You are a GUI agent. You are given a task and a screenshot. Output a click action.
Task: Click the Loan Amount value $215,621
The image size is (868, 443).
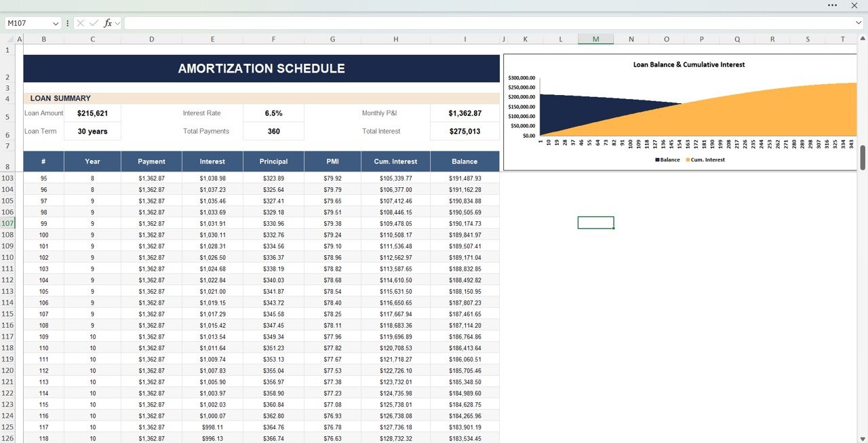point(91,113)
